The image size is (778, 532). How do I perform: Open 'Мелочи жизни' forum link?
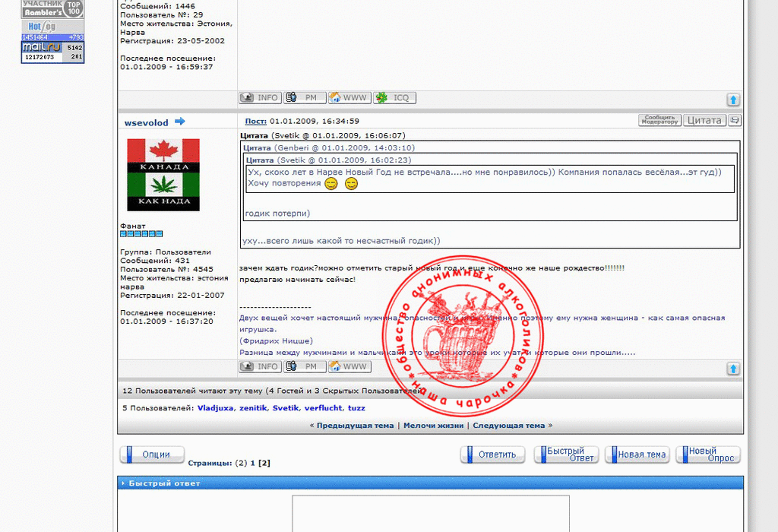point(433,426)
